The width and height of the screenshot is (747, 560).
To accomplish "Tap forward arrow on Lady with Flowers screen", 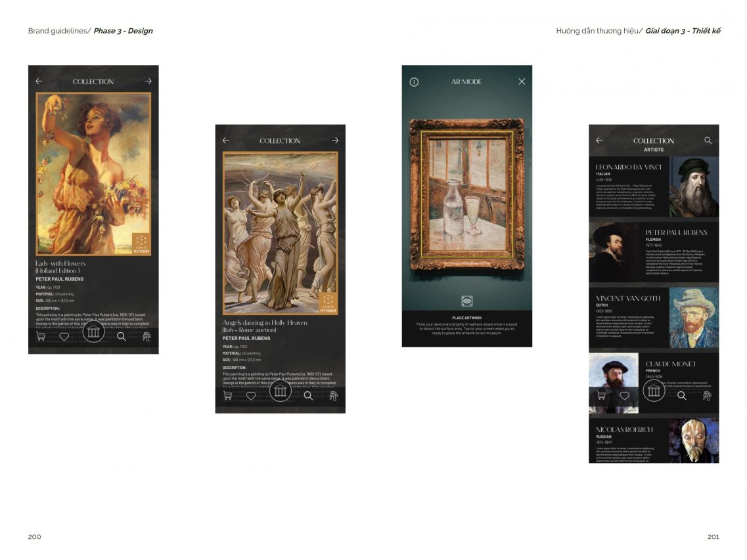I will coord(148,81).
